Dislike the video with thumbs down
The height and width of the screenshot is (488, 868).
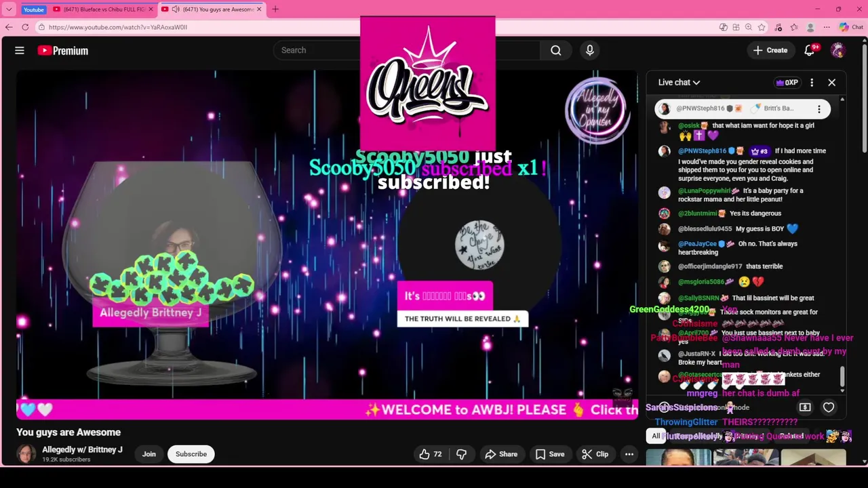[462, 454]
